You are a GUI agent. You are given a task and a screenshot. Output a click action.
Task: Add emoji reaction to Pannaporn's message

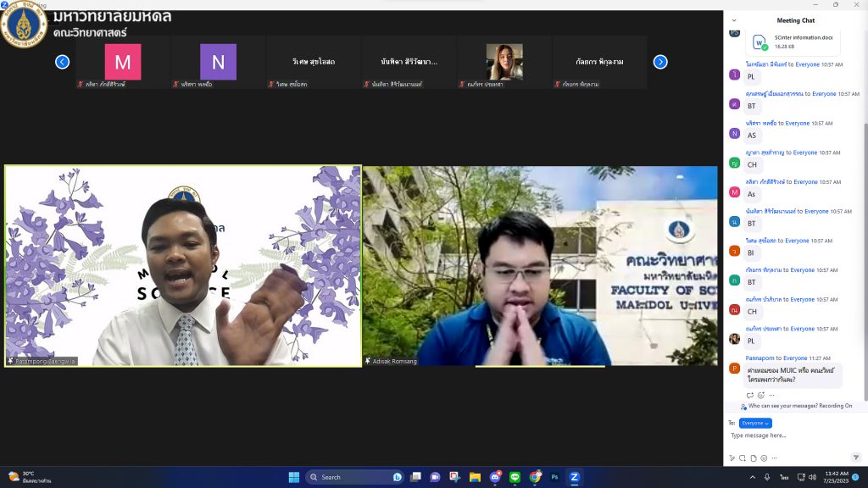pos(760,395)
